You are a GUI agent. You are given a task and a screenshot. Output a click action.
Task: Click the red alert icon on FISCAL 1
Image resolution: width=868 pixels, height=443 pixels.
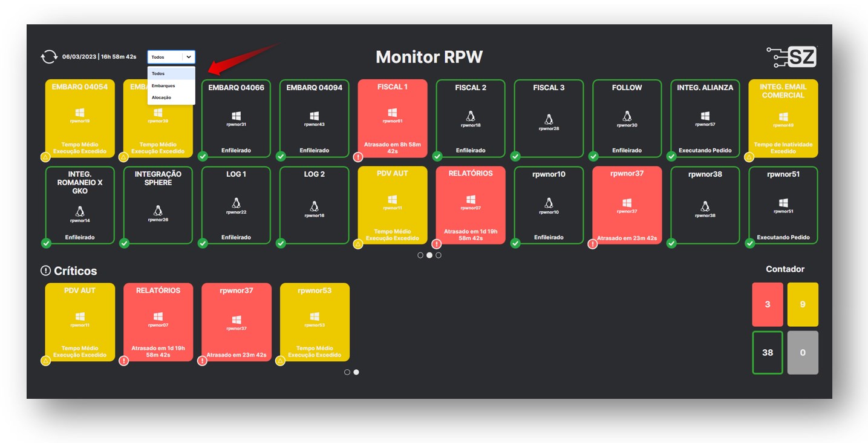pyautogui.click(x=359, y=157)
